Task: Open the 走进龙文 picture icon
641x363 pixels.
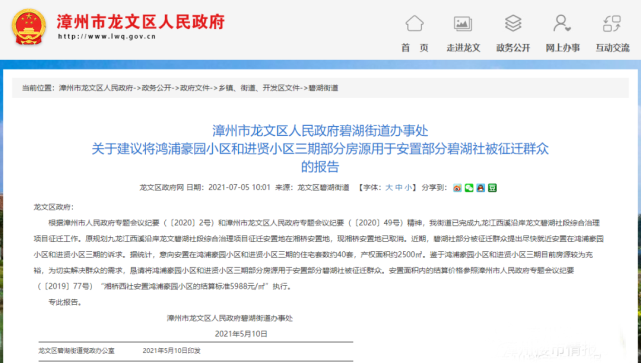Action: click(463, 23)
